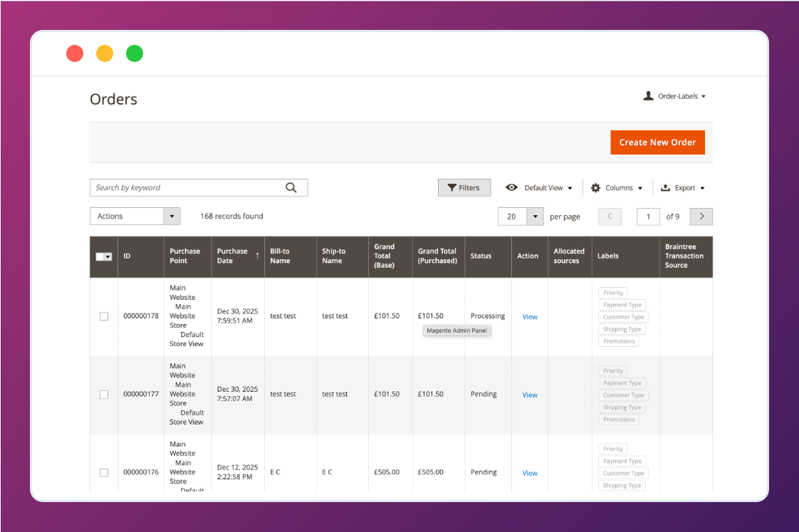Click the yellow window dot
Screen dimensions: 799x532
tap(105, 53)
